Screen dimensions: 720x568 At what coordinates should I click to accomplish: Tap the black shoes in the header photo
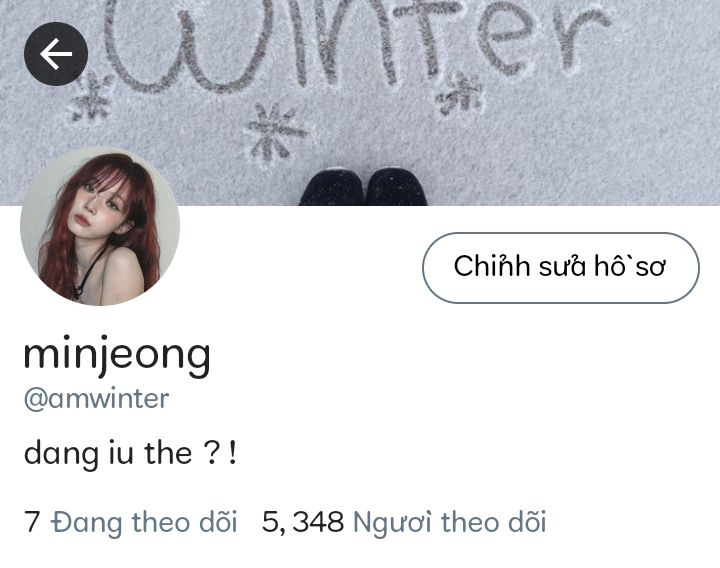(x=363, y=187)
